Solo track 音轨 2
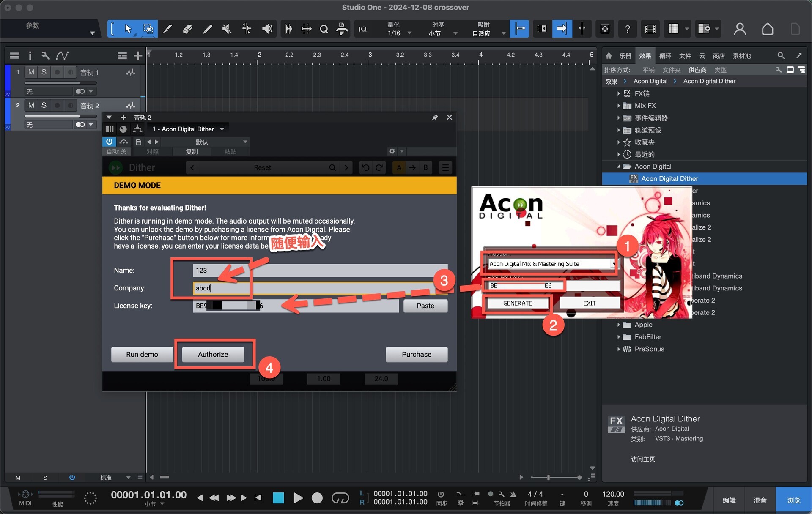812x514 pixels. 44,105
